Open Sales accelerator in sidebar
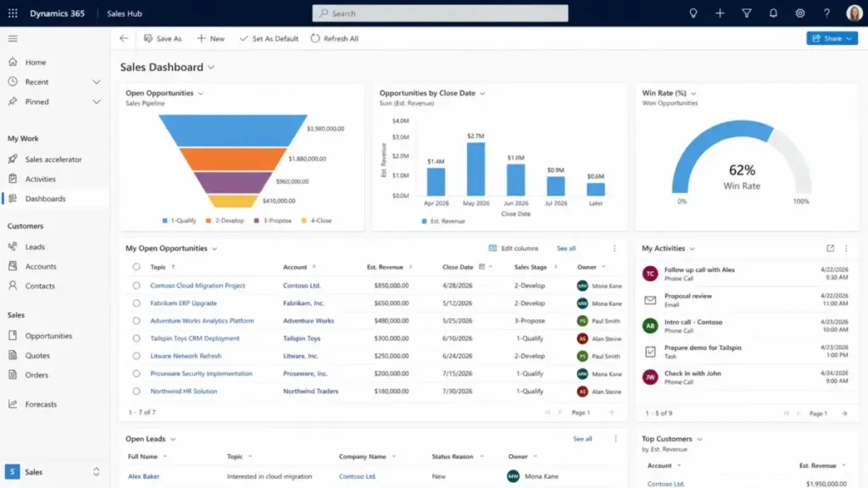868x488 pixels. pos(53,159)
